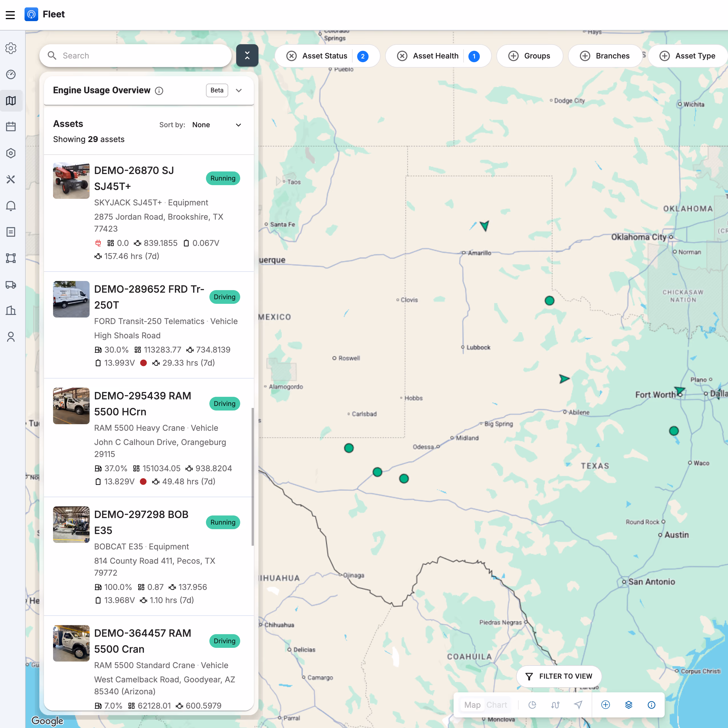The image size is (728, 728).
Task: Select the DEMO-289652 FRD Tr-250T title
Action: pos(149,297)
